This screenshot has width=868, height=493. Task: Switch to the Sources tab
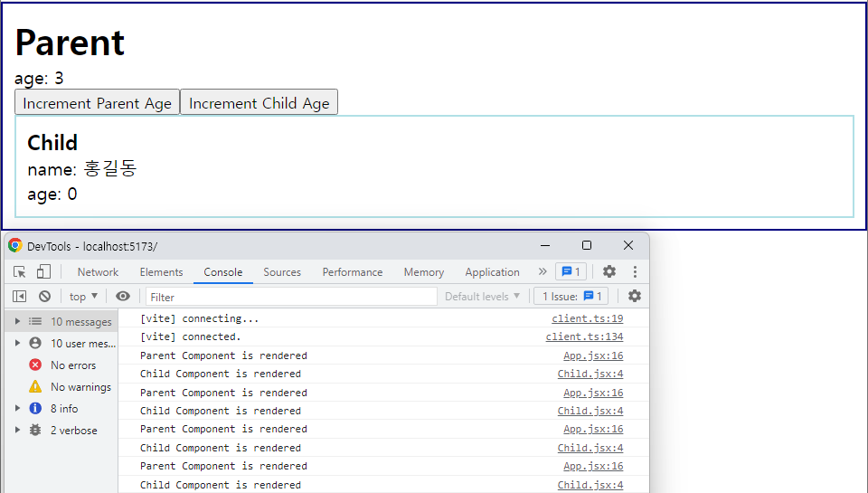282,272
